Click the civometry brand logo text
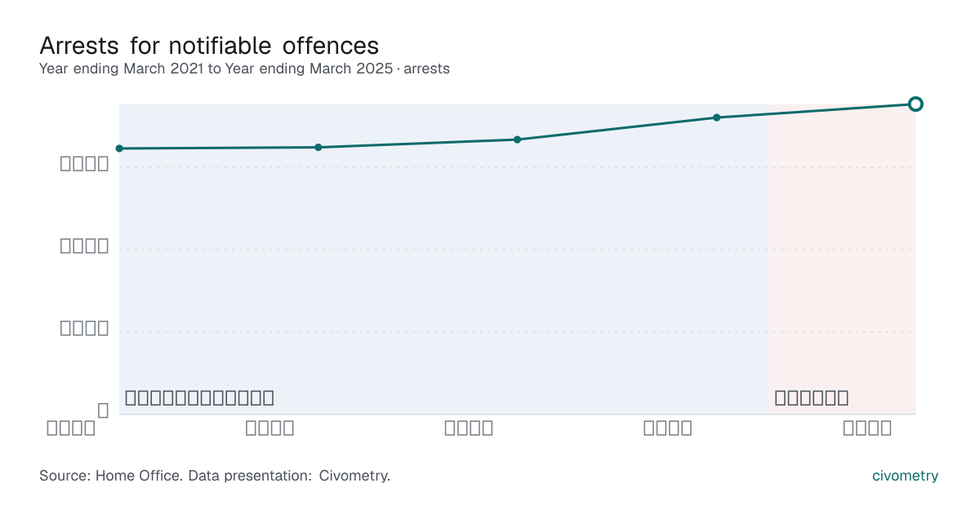This screenshot has width=980, height=514. point(905,476)
